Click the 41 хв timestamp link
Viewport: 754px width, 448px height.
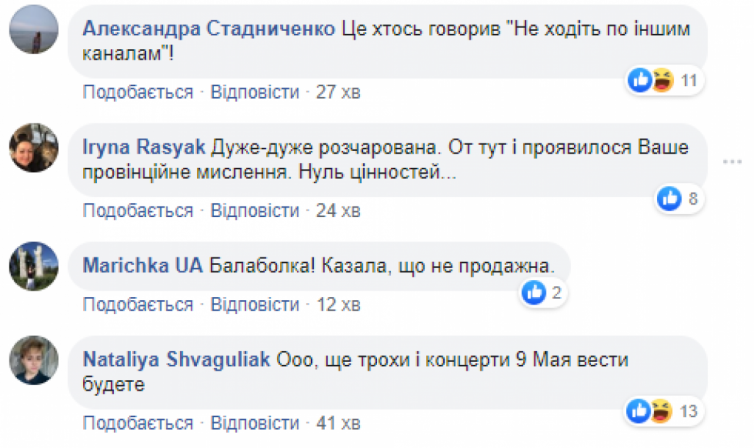point(337,421)
